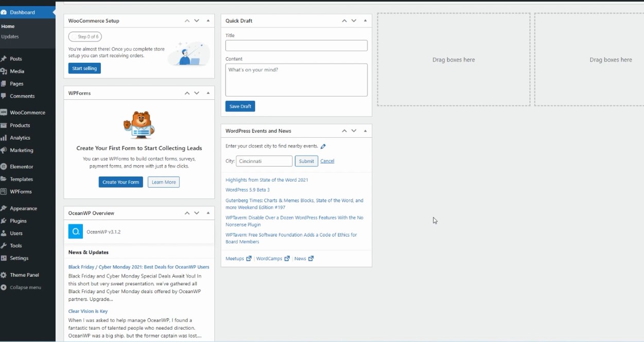The width and height of the screenshot is (644, 342).
Task: Open WPTavern Code of Ethics article
Action: click(291, 238)
